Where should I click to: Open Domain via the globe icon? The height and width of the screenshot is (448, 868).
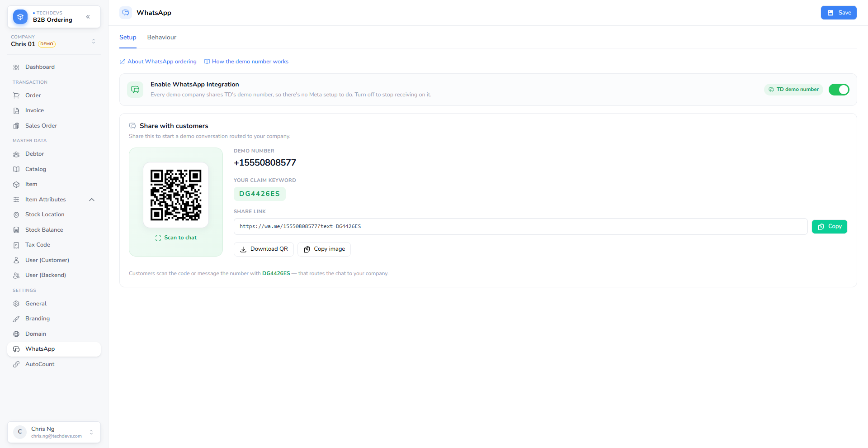coord(16,334)
